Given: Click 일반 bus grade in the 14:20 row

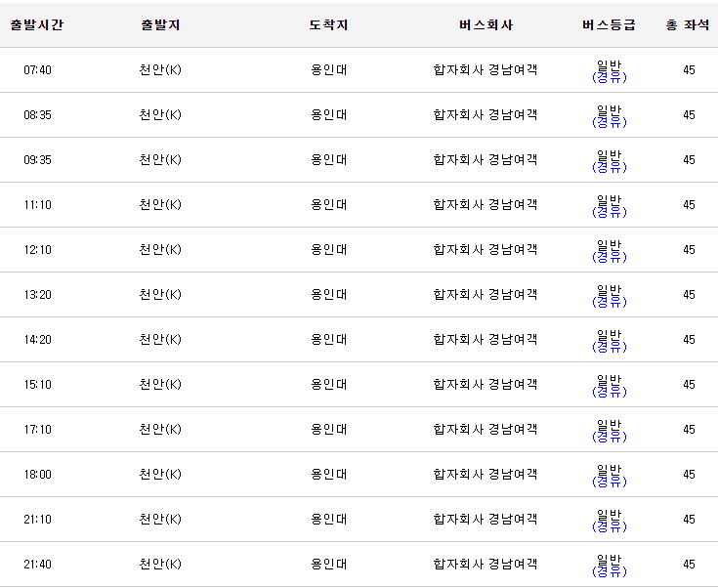Looking at the screenshot, I should [x=609, y=335].
